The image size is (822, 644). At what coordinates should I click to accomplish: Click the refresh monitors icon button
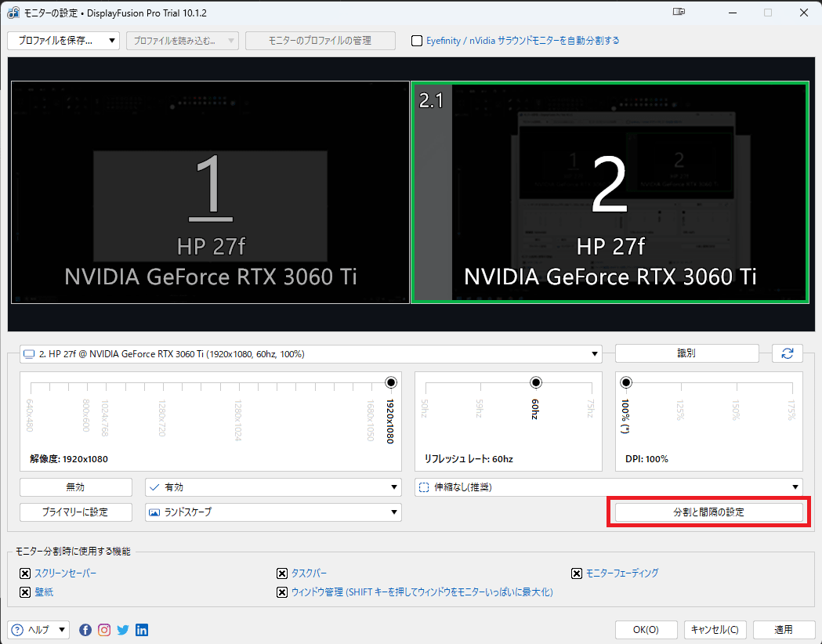pyautogui.click(x=787, y=353)
